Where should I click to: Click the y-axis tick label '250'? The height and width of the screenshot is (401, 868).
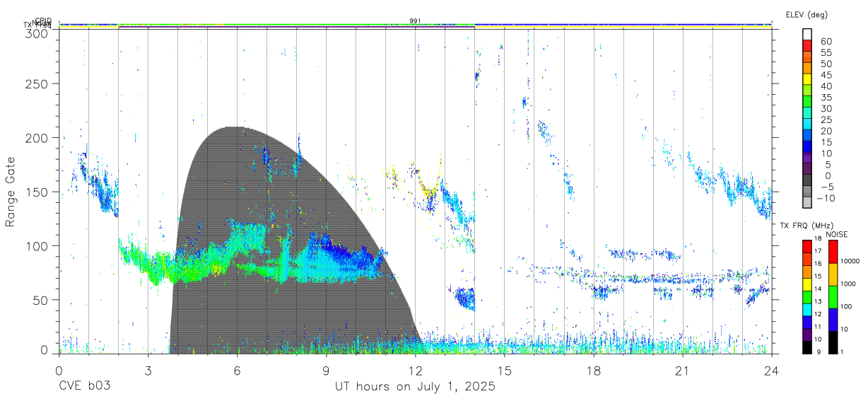(37, 84)
